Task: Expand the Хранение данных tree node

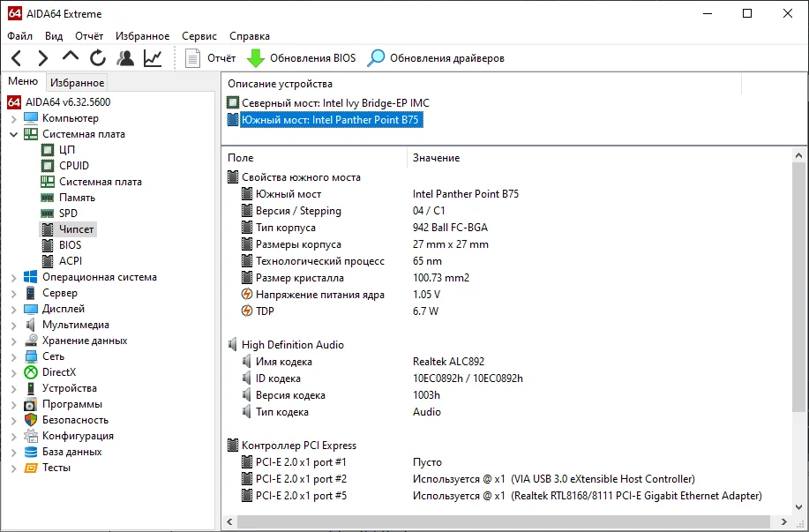Action: [x=13, y=341]
